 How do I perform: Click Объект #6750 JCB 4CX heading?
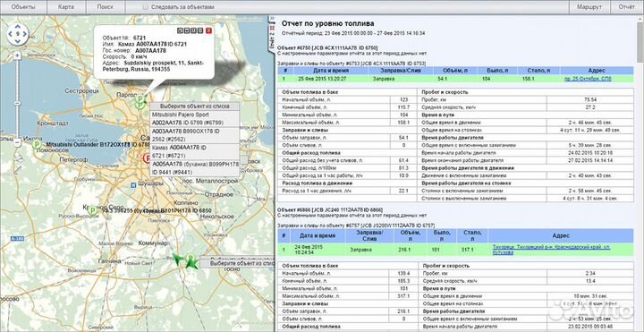[x=327, y=47]
